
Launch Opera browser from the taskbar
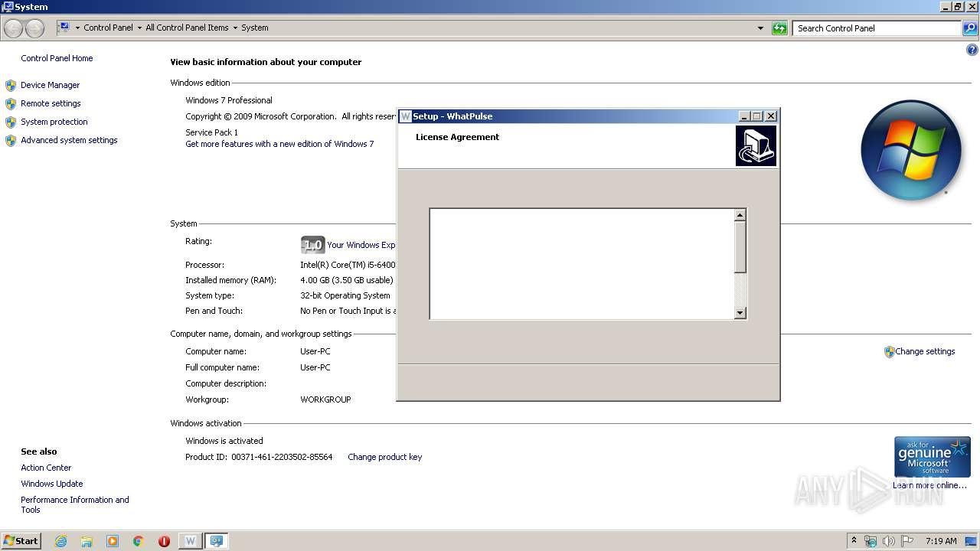point(164,541)
